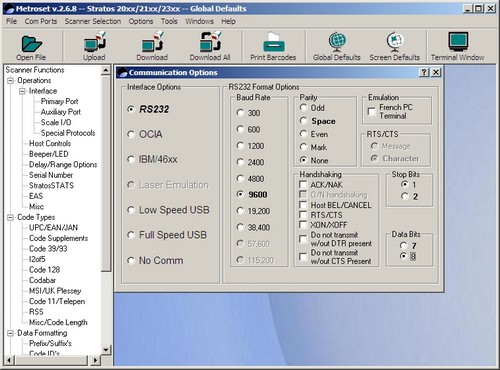The height and width of the screenshot is (370, 500).
Task: Click the Global Defaults globe icon
Action: click(337, 42)
